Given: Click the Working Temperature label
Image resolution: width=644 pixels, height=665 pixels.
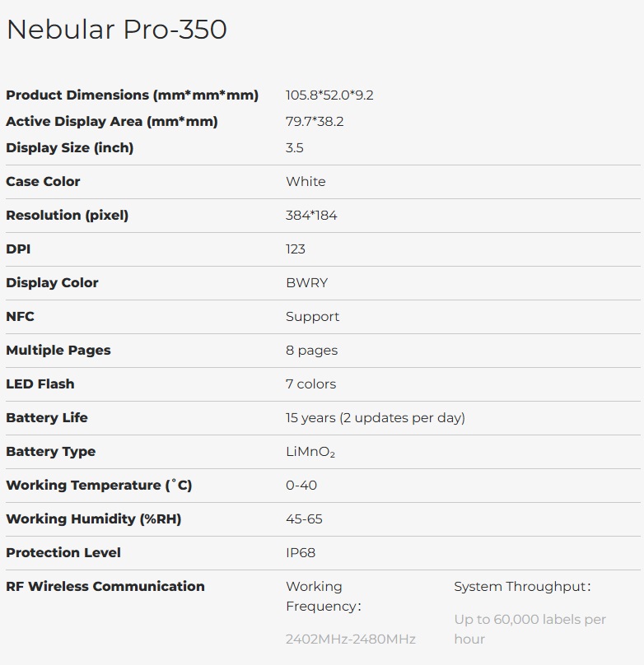Looking at the screenshot, I should coord(99,485).
